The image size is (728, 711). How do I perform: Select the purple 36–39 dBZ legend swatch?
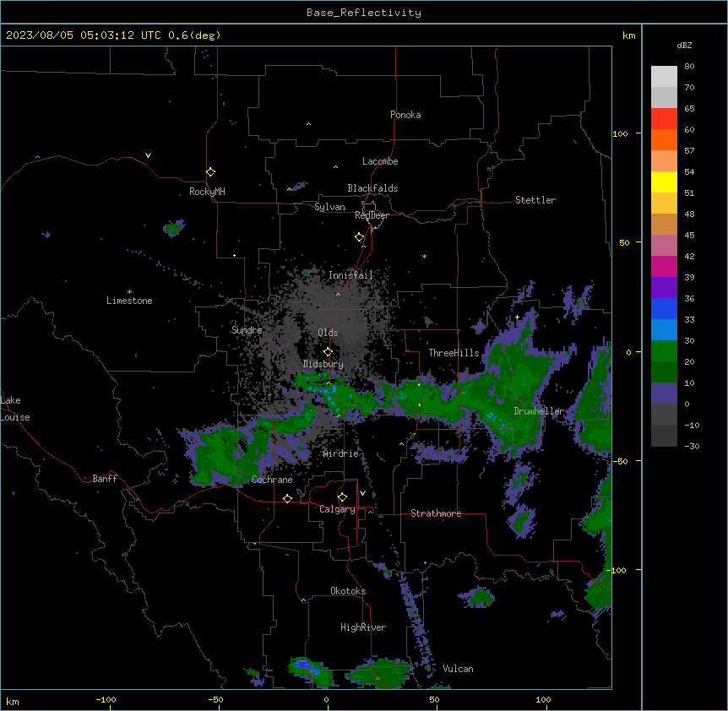pos(664,287)
